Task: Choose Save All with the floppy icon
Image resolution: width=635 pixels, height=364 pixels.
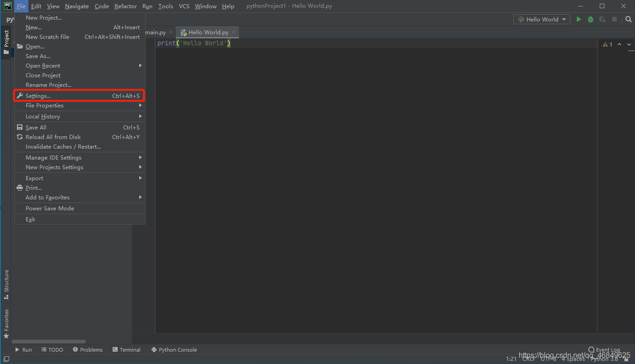Action: 80,128
